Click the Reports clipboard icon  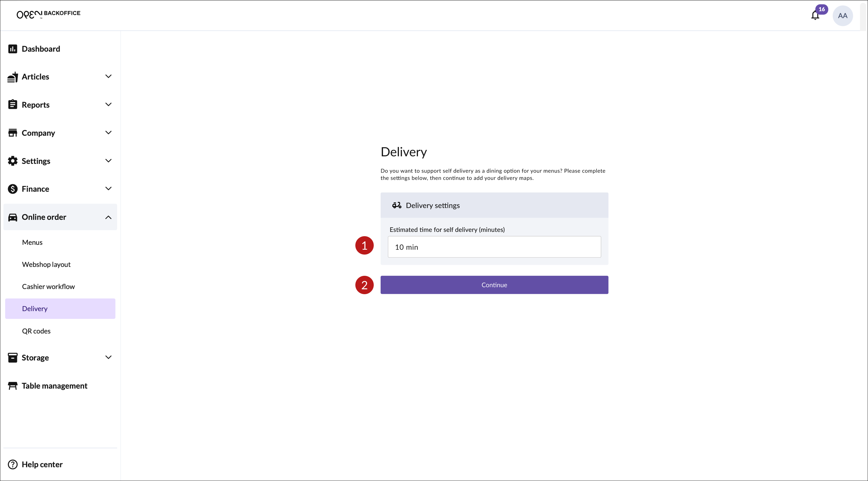[12, 105]
